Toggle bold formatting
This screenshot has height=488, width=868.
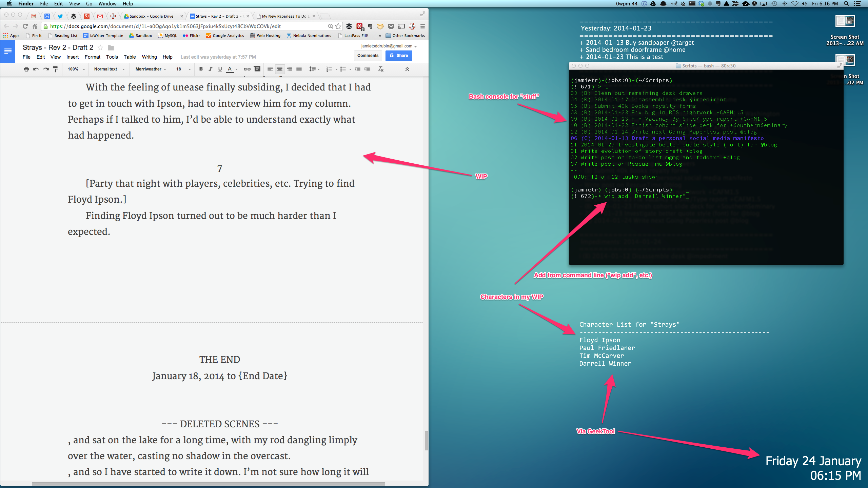(x=201, y=69)
